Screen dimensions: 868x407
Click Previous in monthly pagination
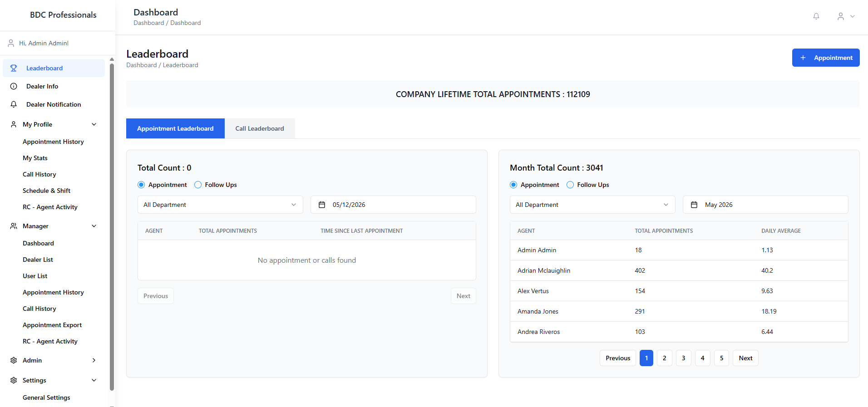[x=618, y=358]
